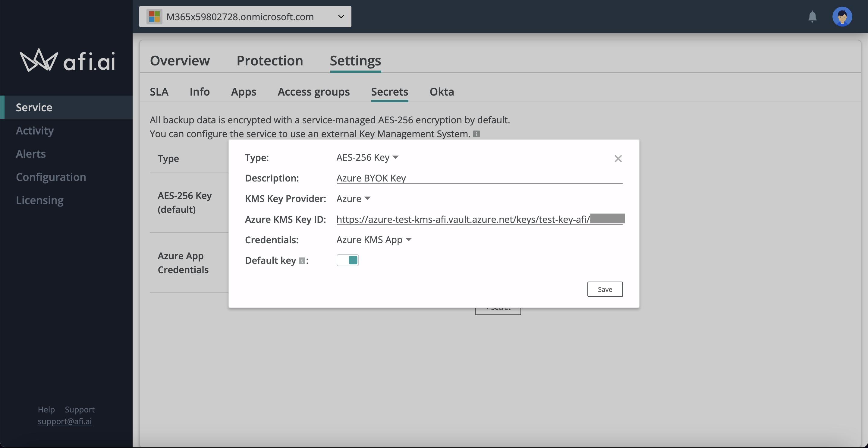Go to Configuration in the sidebar
The height and width of the screenshot is (448, 868).
pos(66,177)
